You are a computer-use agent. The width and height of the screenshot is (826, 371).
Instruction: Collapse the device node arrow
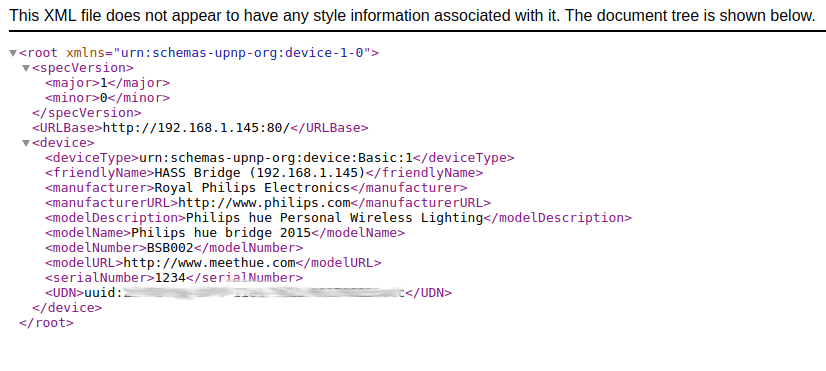click(26, 143)
